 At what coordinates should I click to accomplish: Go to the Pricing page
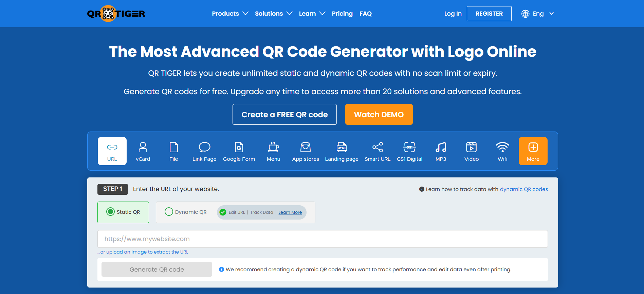(x=342, y=14)
